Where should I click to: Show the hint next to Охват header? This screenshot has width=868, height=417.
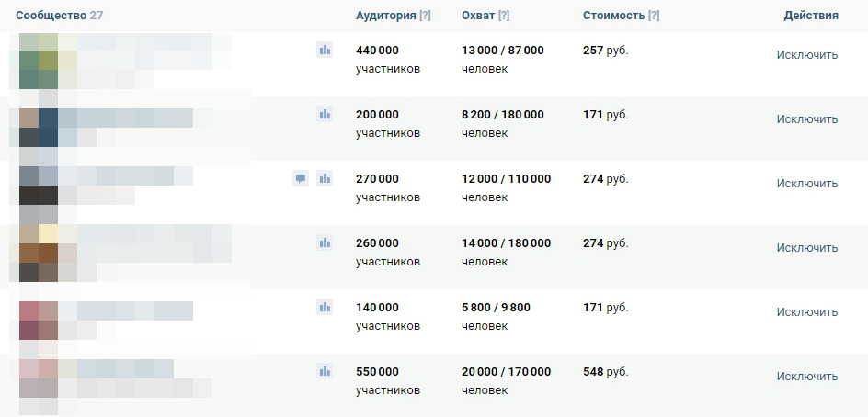[504, 16]
